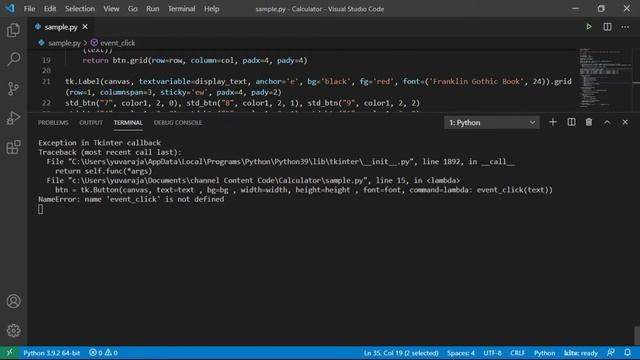Split the editor to the right
Screen dimensions: 640x360
pyautogui.click(x=607, y=27)
